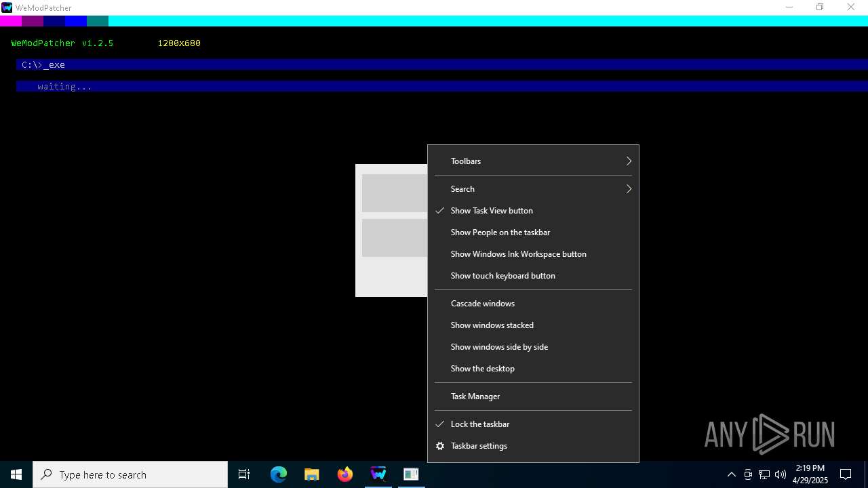The width and height of the screenshot is (868, 488).
Task: Select Show windows stacked
Action: click(x=533, y=325)
